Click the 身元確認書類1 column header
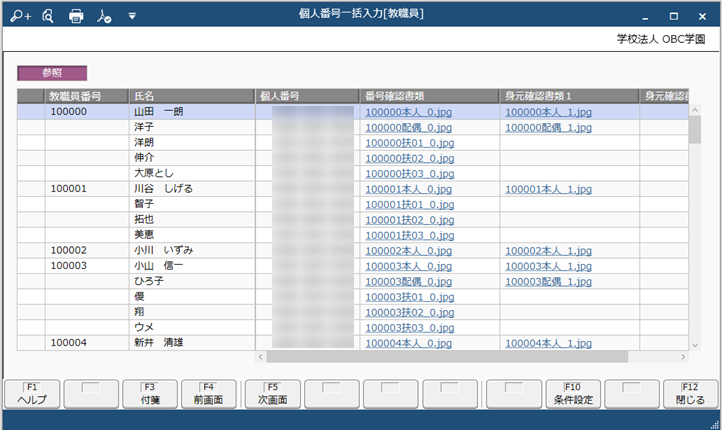722x430 pixels. point(570,96)
